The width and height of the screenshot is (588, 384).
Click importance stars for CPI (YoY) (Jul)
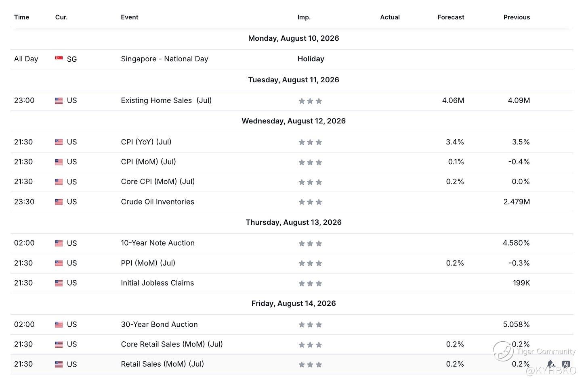pyautogui.click(x=310, y=142)
